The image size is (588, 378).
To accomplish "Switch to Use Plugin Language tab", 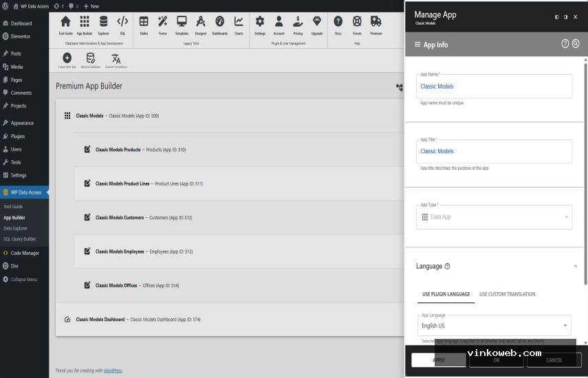I will (446, 294).
